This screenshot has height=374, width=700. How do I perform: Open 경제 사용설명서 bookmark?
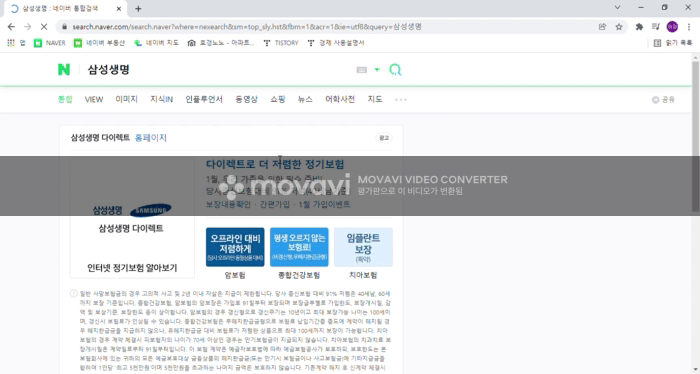coord(336,43)
